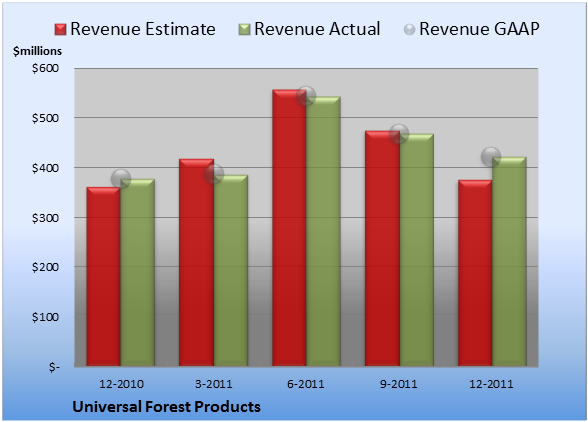Select the red estimate bar for 6-2011
The height and width of the screenshot is (422, 588).
tap(290, 228)
